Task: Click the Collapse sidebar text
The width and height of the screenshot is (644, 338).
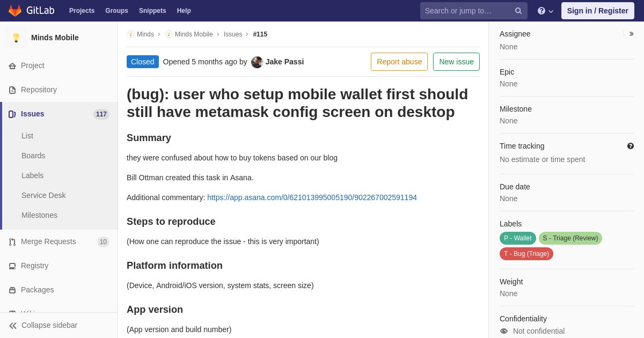Action: click(49, 325)
